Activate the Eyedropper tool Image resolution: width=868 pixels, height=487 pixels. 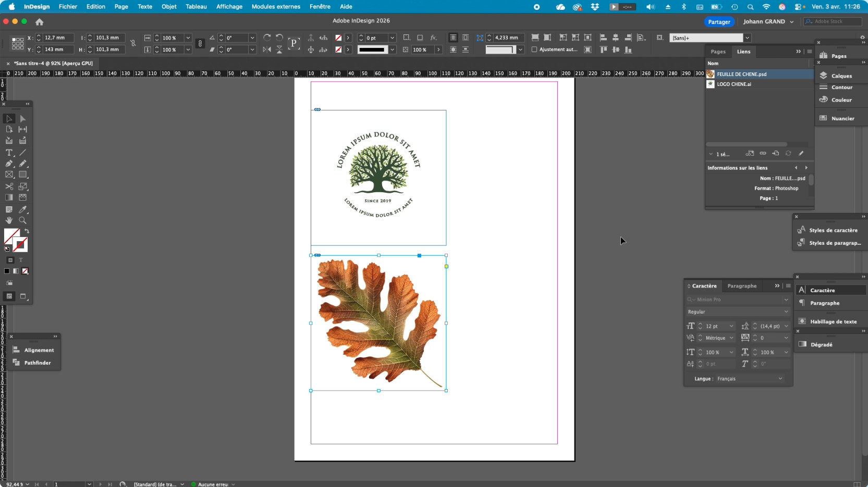22,209
